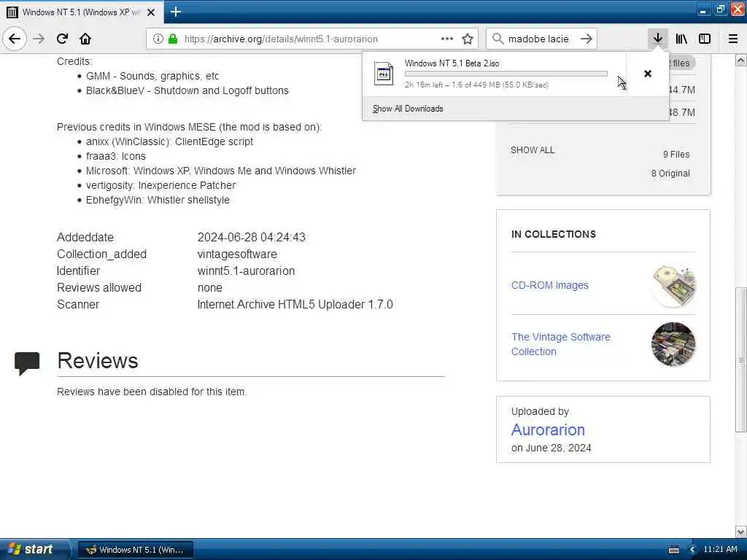This screenshot has width=747, height=560.
Task: Reload the current page
Action: [62, 39]
